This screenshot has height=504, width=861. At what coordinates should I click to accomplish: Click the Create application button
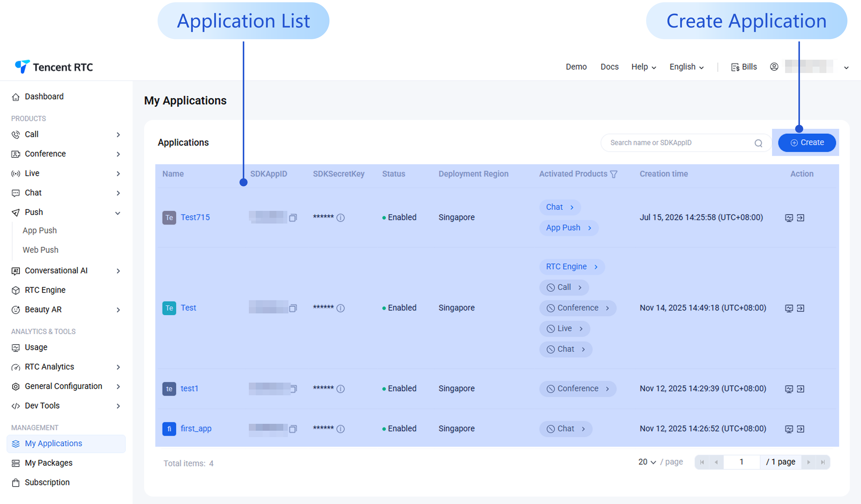coord(807,143)
